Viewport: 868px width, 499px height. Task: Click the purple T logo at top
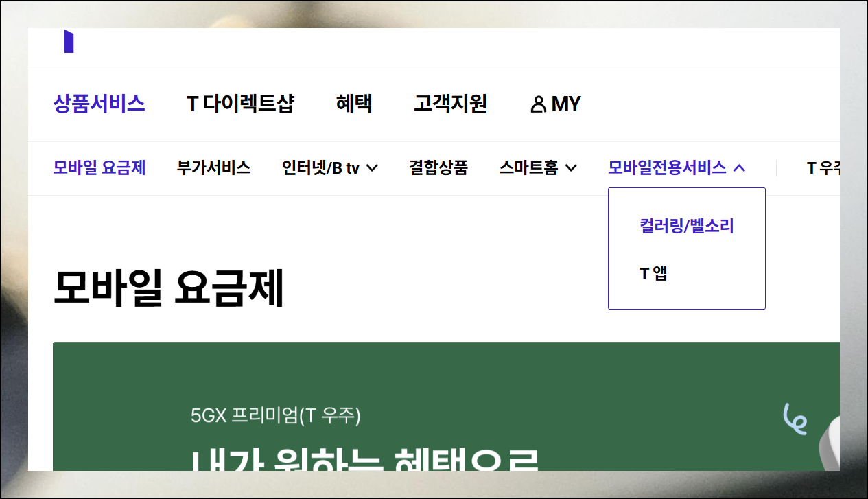[69, 41]
